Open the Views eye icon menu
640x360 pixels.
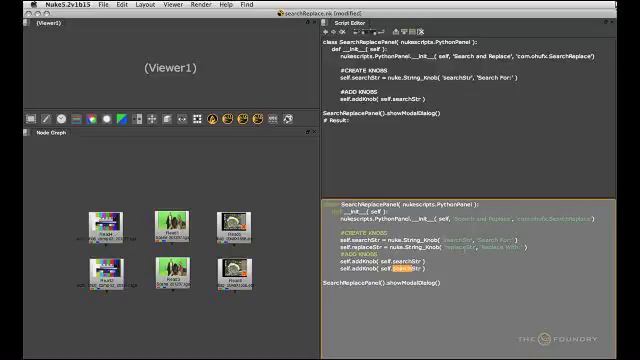click(x=182, y=119)
